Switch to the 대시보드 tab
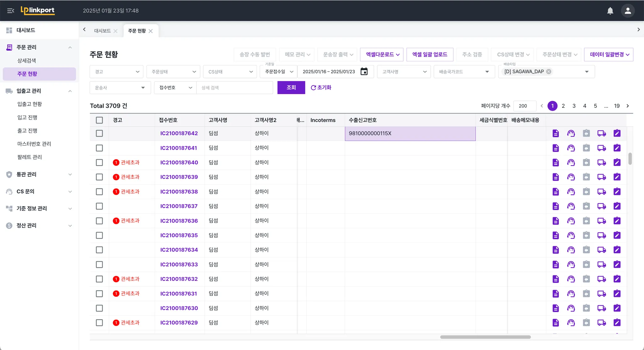Screen dimensions: 644x350 (x=102, y=31)
